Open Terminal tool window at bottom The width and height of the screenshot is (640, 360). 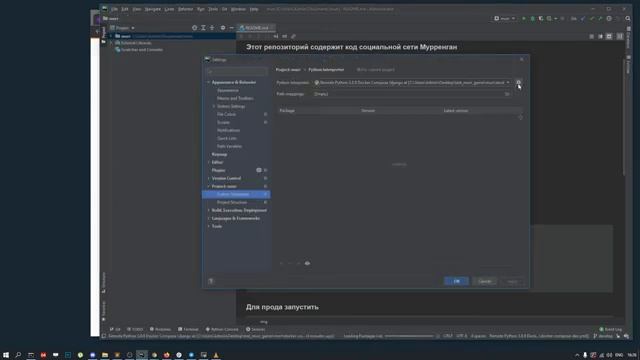tap(188, 329)
